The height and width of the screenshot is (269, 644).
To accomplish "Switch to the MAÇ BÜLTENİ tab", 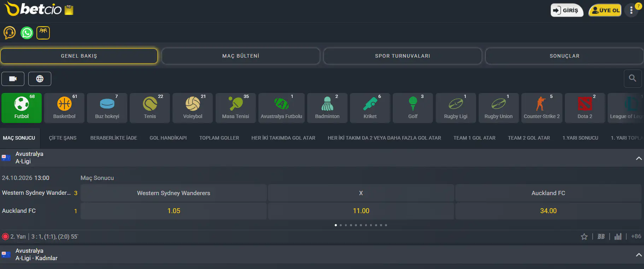I will [241, 56].
